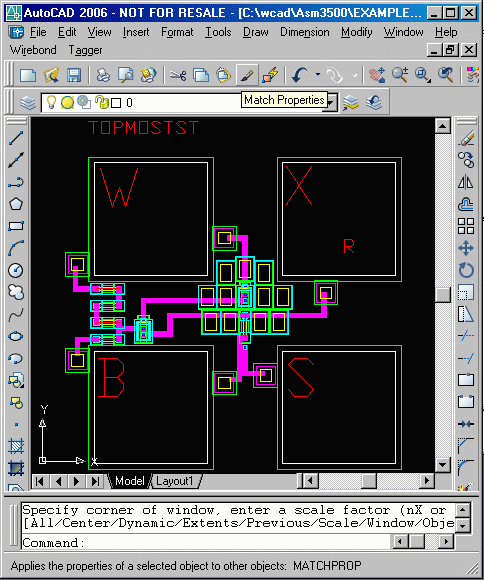Image resolution: width=484 pixels, height=580 pixels.
Task: Open the redo list dropdown arrow
Action: [x=354, y=75]
